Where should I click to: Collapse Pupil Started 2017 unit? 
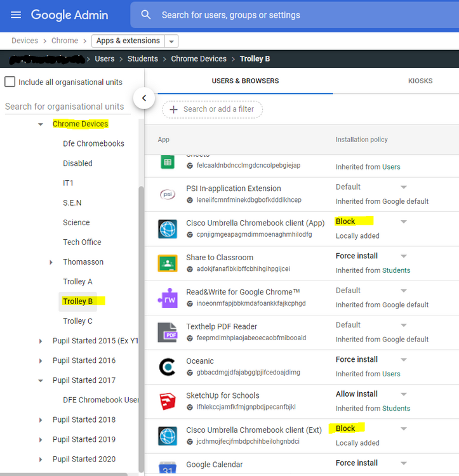coord(41,381)
